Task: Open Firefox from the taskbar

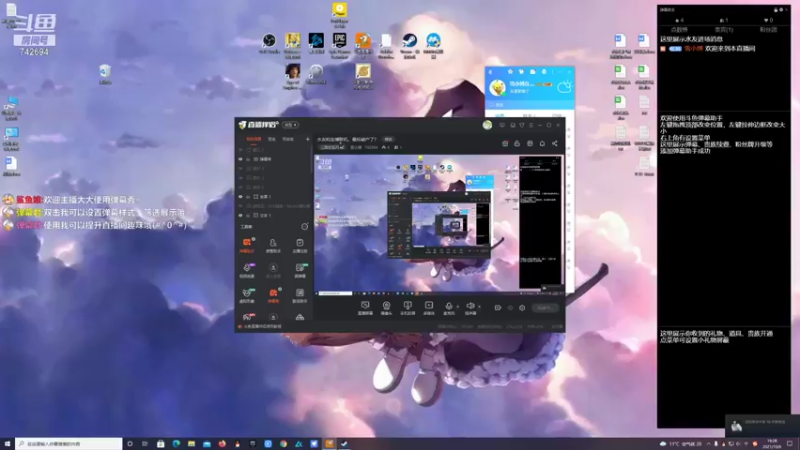Action: click(x=222, y=444)
